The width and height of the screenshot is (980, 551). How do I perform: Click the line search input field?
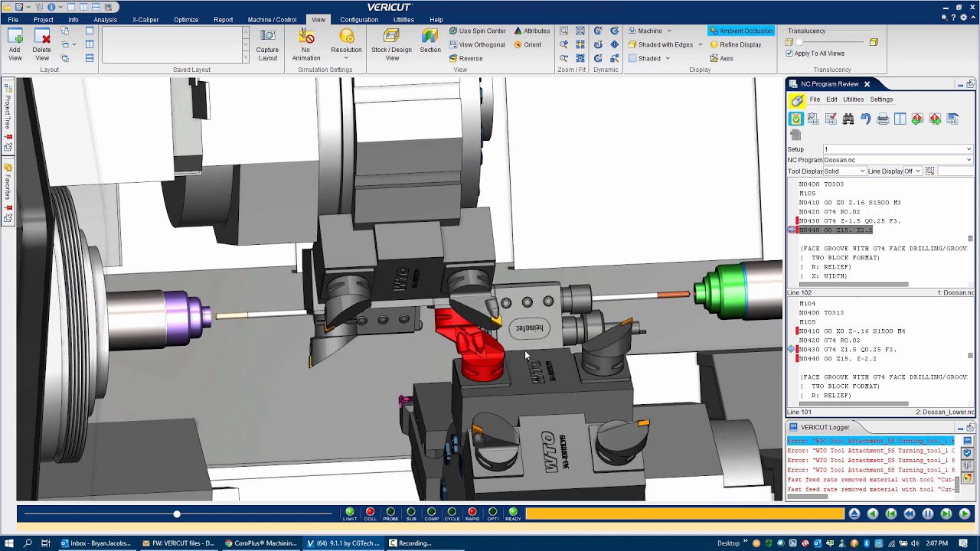tap(955, 171)
